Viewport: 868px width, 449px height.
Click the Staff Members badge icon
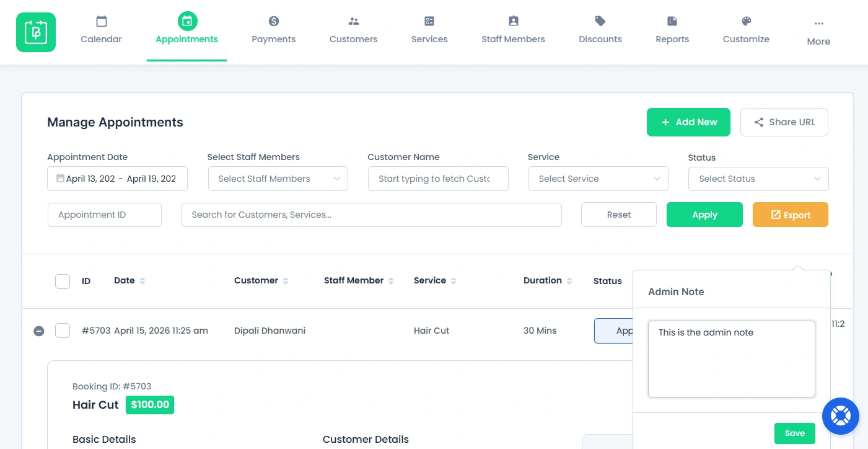pyautogui.click(x=514, y=21)
